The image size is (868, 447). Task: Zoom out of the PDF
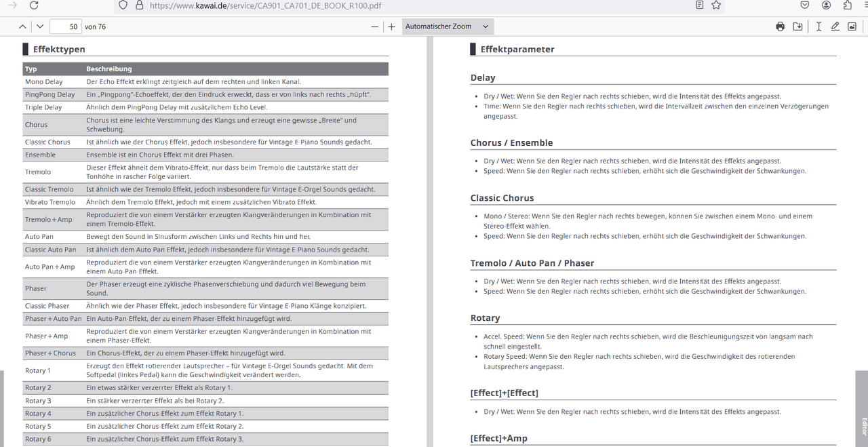(x=375, y=26)
